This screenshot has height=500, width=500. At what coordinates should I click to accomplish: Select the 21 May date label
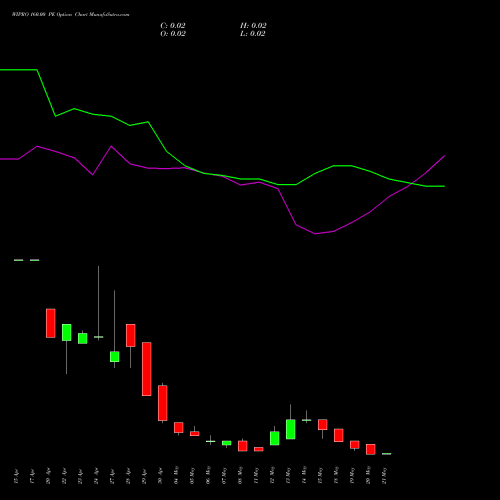[x=384, y=476]
